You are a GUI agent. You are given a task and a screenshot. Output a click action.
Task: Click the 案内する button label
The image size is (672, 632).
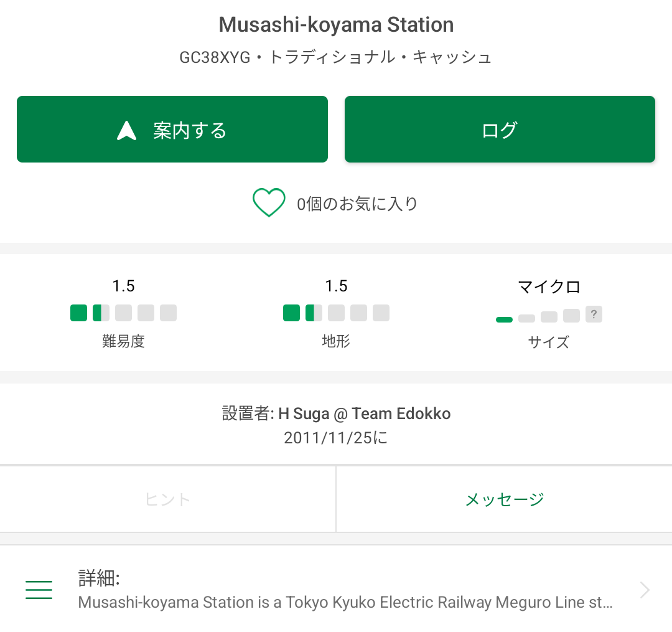[190, 130]
